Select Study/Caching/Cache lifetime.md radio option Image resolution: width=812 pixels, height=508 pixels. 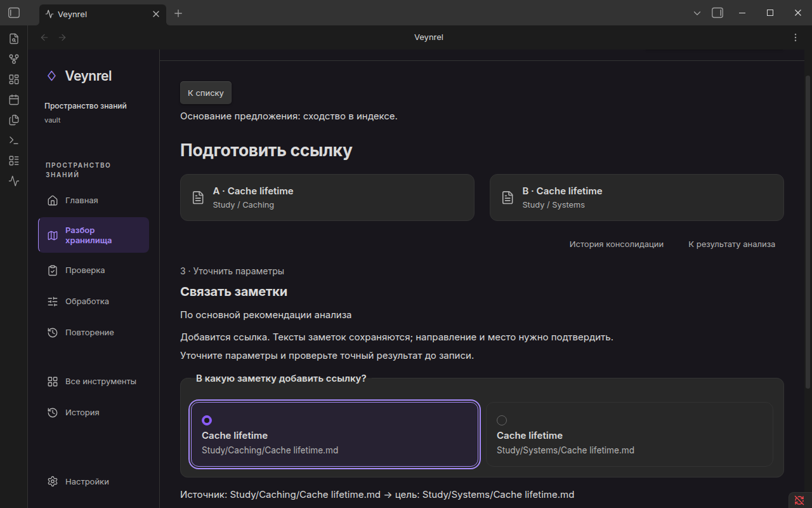(x=334, y=434)
